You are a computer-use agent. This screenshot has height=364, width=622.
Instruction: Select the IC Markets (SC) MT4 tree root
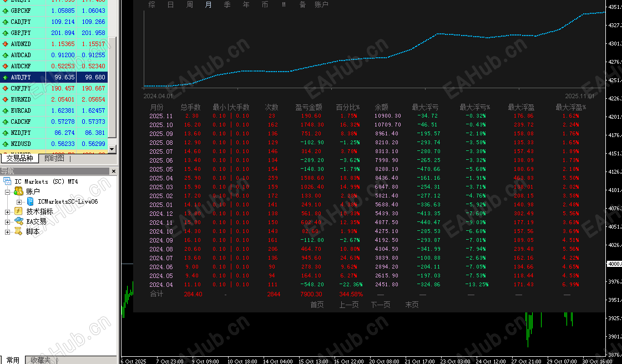coord(46,181)
